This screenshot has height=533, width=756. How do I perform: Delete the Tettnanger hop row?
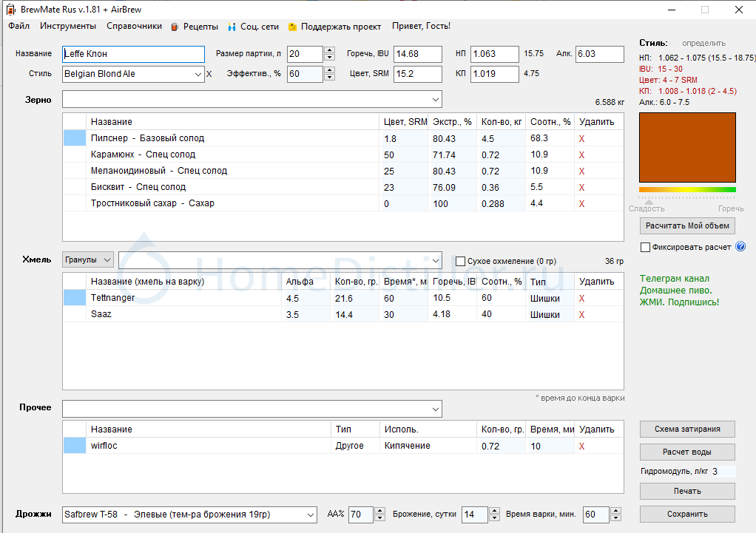(x=581, y=299)
